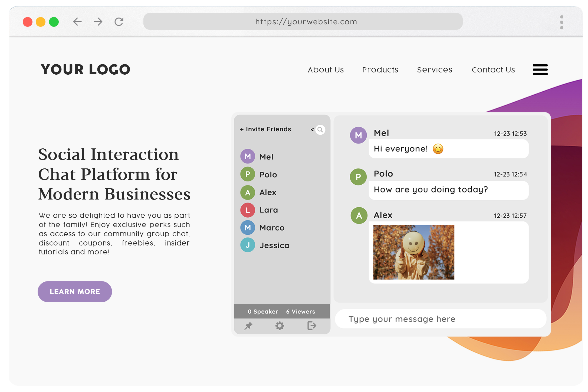
Task: Click the Contact Us nav color-highlighted item
Action: click(x=493, y=70)
